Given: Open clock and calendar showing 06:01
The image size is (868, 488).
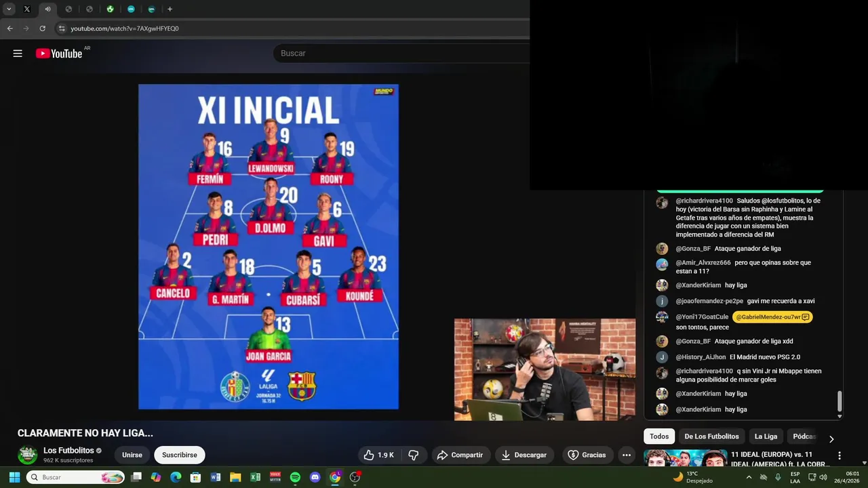Looking at the screenshot, I should (x=846, y=477).
